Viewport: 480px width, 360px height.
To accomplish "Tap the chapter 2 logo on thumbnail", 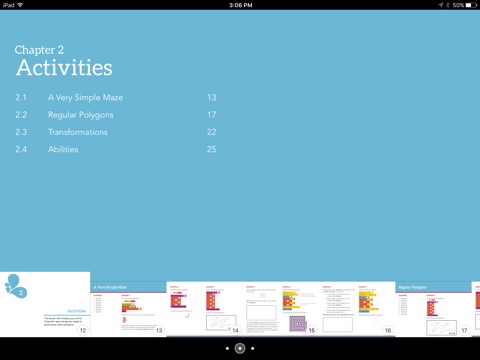I will (15, 286).
